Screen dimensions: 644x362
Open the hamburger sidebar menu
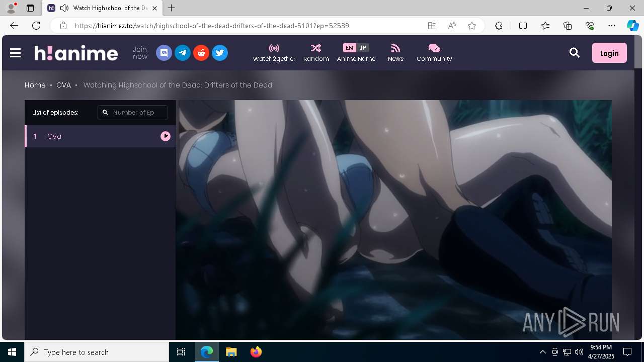[15, 53]
